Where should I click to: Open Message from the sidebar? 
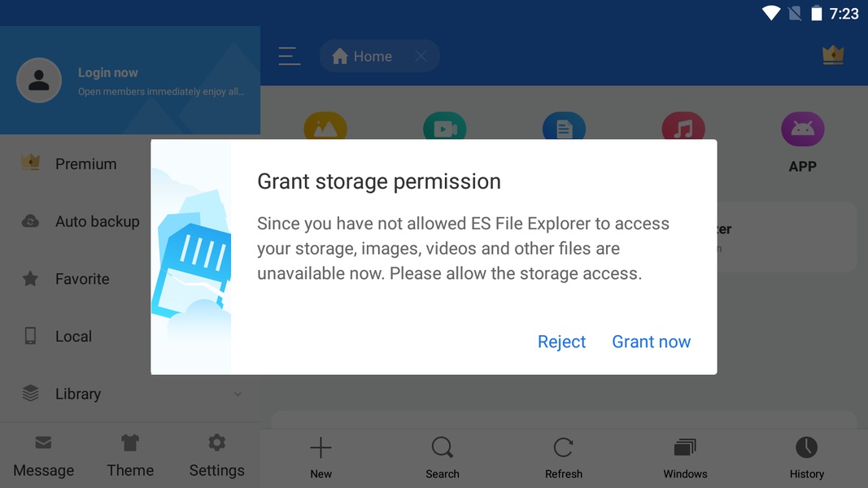pyautogui.click(x=43, y=454)
